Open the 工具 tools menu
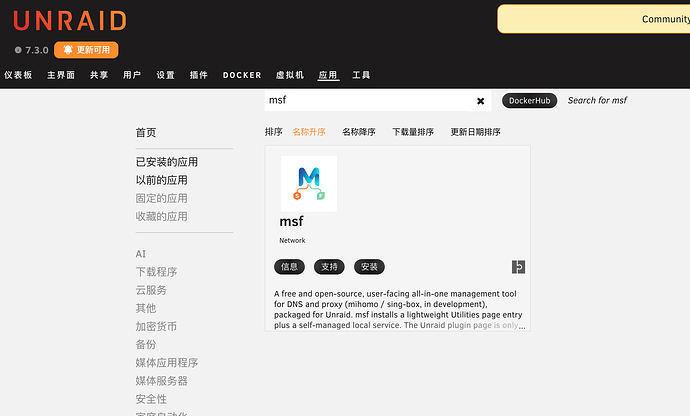 [361, 75]
